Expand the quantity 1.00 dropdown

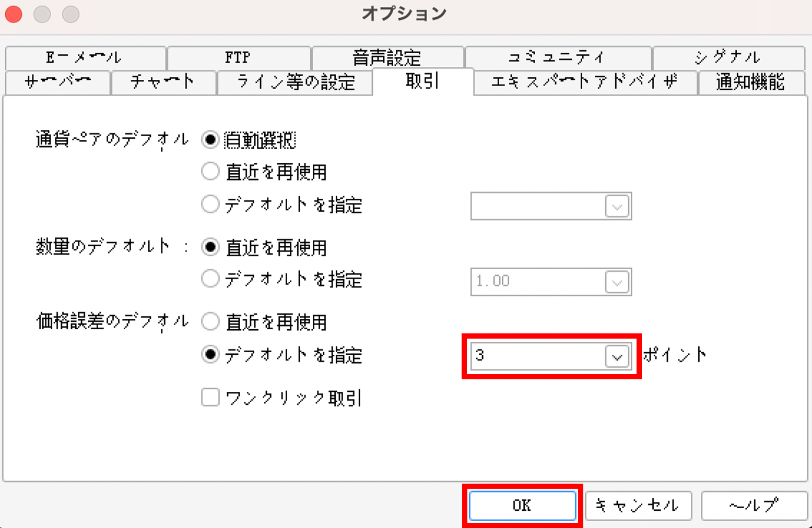pos(617,282)
